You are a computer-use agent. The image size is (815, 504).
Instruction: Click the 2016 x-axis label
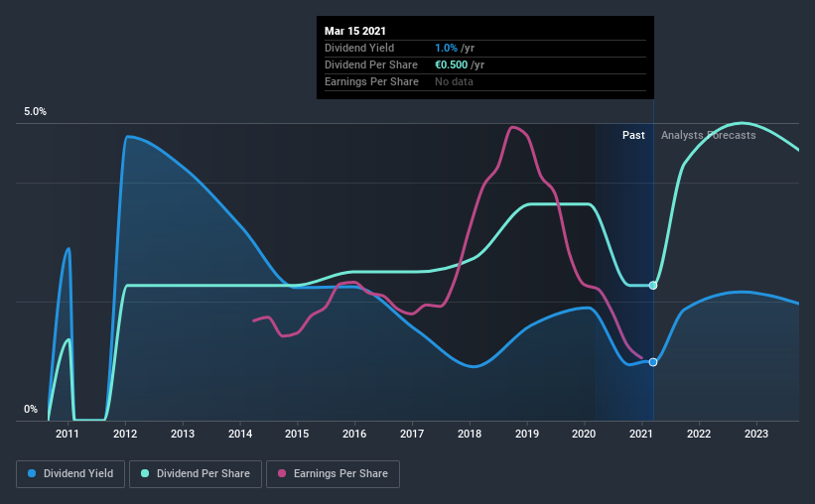click(x=354, y=434)
